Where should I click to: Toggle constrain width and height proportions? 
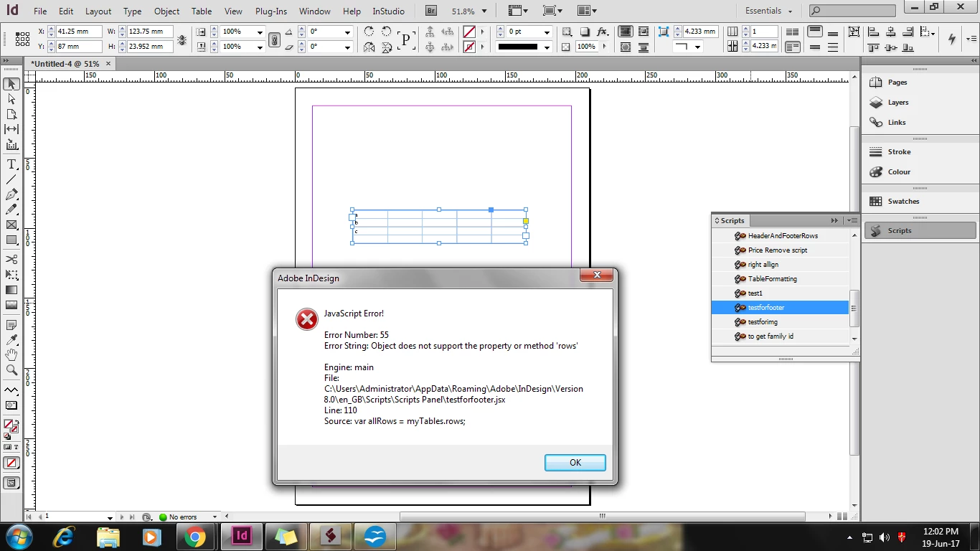(x=182, y=39)
